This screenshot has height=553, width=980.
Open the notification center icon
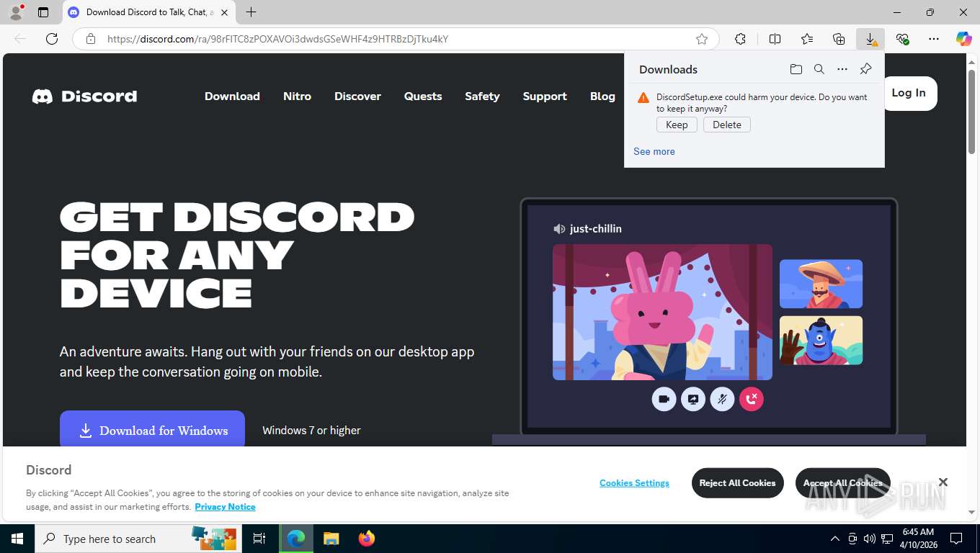tap(956, 539)
